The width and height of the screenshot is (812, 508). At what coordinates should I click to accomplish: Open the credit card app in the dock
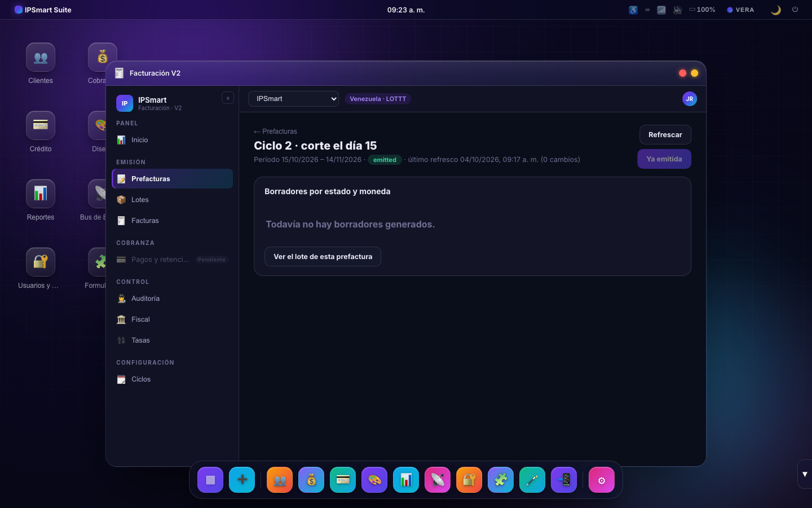click(x=343, y=480)
